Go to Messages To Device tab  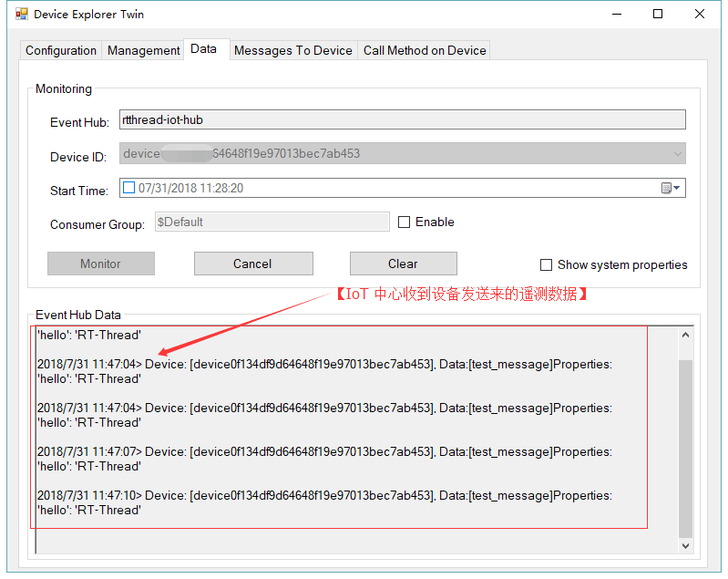click(x=292, y=51)
